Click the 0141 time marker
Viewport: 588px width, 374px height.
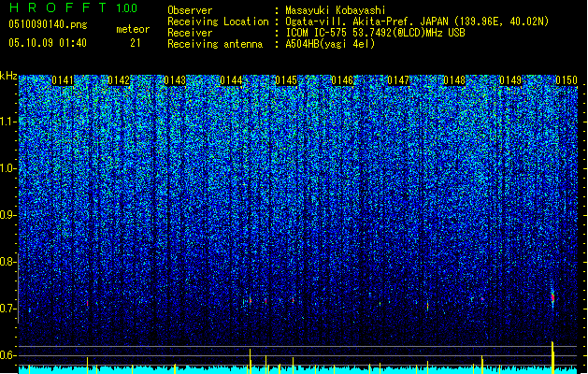click(x=63, y=80)
